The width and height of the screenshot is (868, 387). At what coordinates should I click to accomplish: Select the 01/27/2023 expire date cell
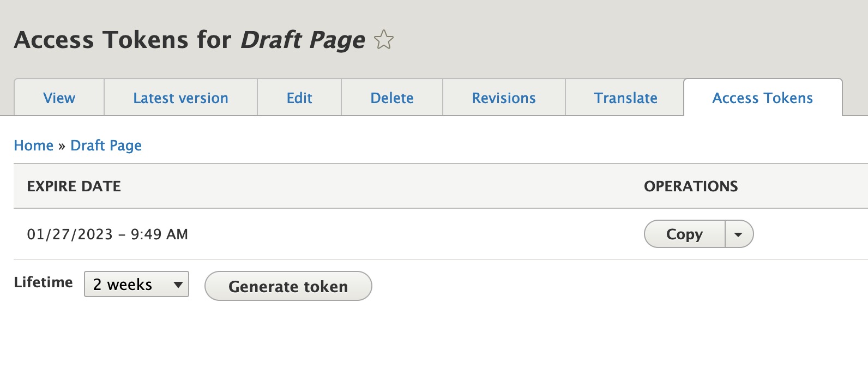(107, 234)
